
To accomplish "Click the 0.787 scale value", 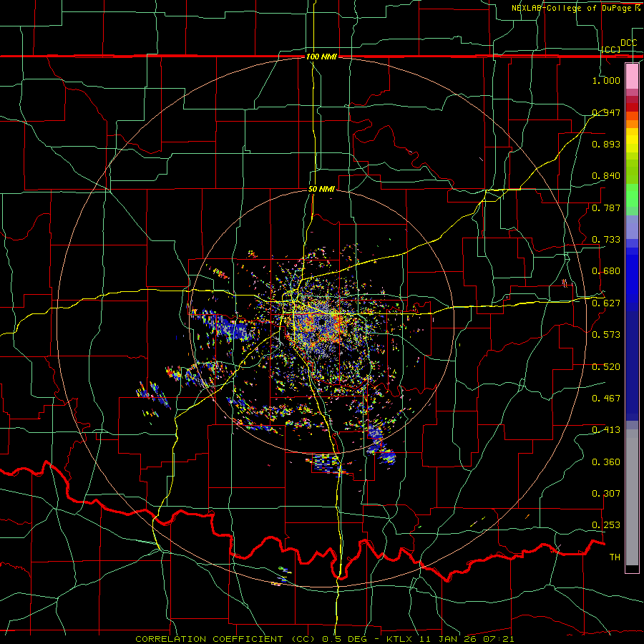I will pos(606,208).
